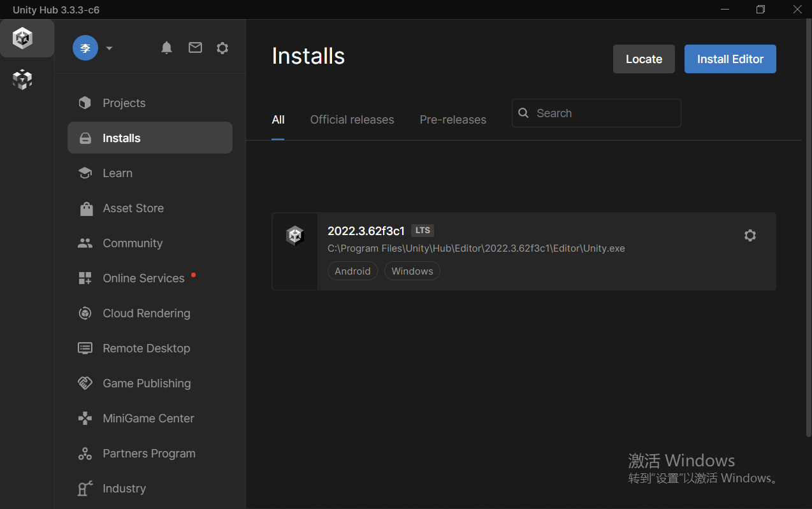Click the MiniGame Center gamepad icon
The image size is (812, 509).
85,419
